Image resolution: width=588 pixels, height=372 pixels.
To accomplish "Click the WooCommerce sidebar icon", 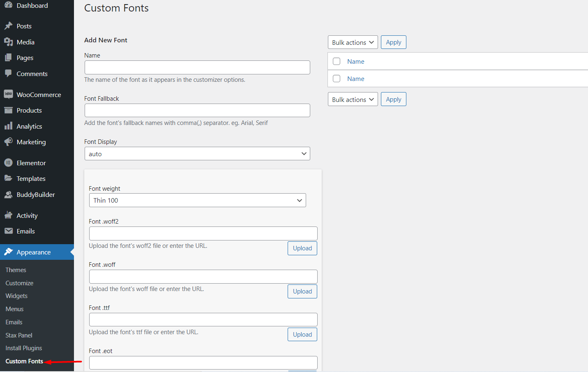I will coord(8,94).
